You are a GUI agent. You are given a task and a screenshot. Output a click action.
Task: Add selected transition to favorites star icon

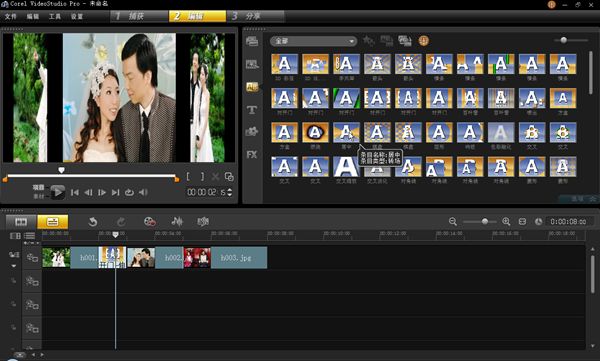tap(368, 40)
